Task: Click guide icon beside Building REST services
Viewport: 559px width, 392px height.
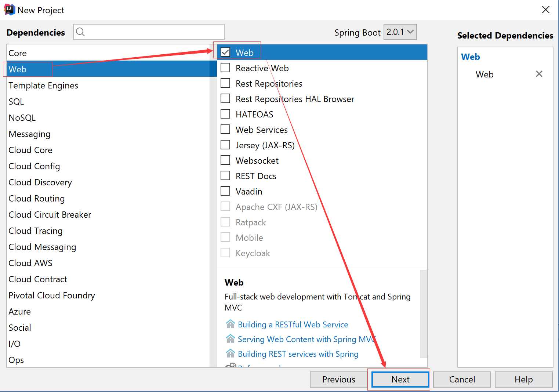Action: [x=231, y=353]
